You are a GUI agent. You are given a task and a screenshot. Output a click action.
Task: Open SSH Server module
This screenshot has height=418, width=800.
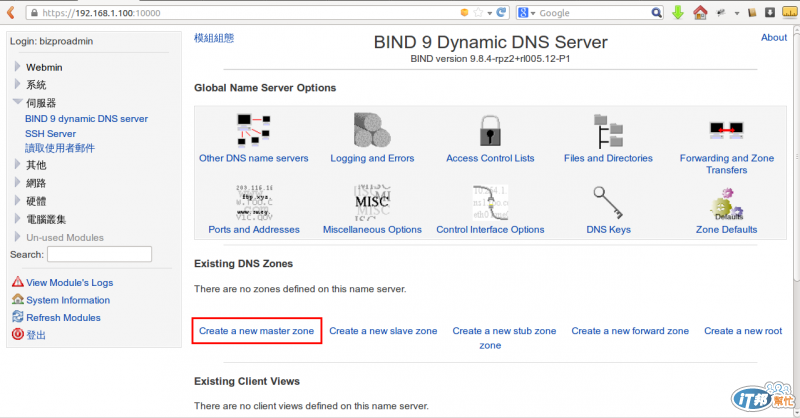tap(51, 134)
